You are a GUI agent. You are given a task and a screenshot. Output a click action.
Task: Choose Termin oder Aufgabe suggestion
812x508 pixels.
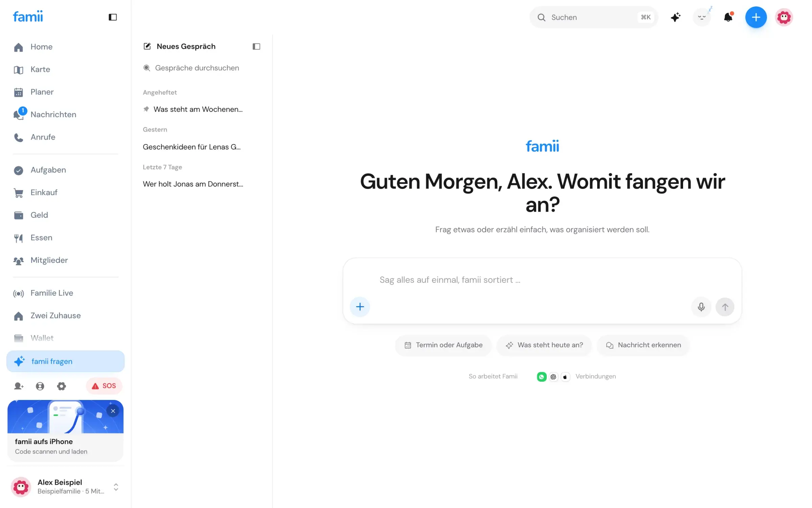444,345
